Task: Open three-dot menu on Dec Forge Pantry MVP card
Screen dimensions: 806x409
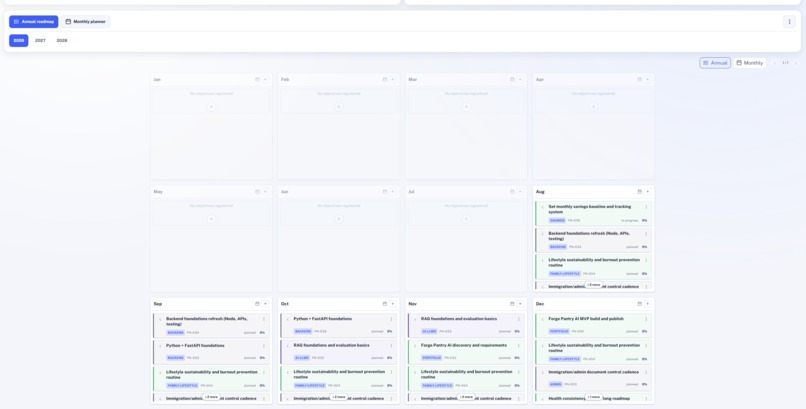Action: tap(646, 319)
